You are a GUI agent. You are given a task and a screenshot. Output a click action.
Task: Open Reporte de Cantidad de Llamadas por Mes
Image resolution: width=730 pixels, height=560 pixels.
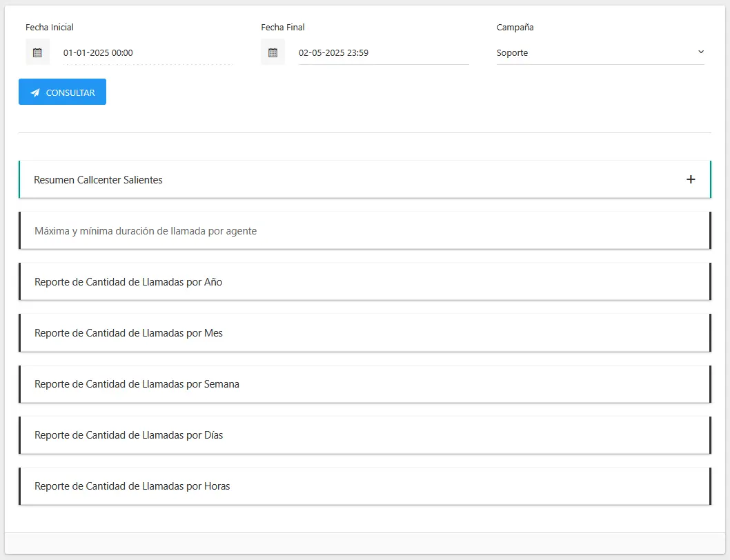(128, 333)
